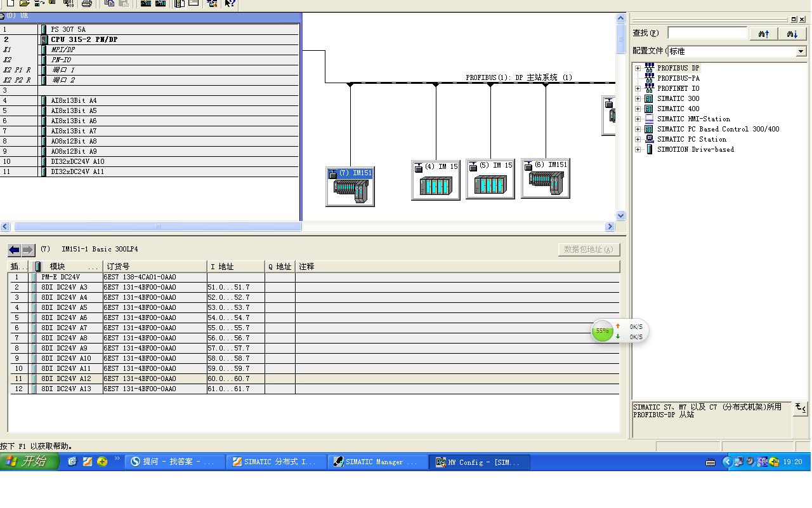Click the Open project folder icon
This screenshot has height=508, width=812.
[24, 3]
